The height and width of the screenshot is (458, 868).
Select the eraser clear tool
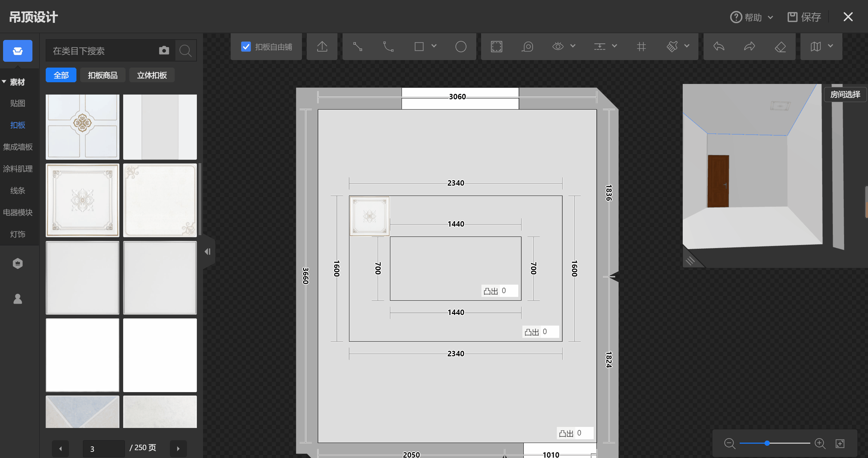point(780,46)
